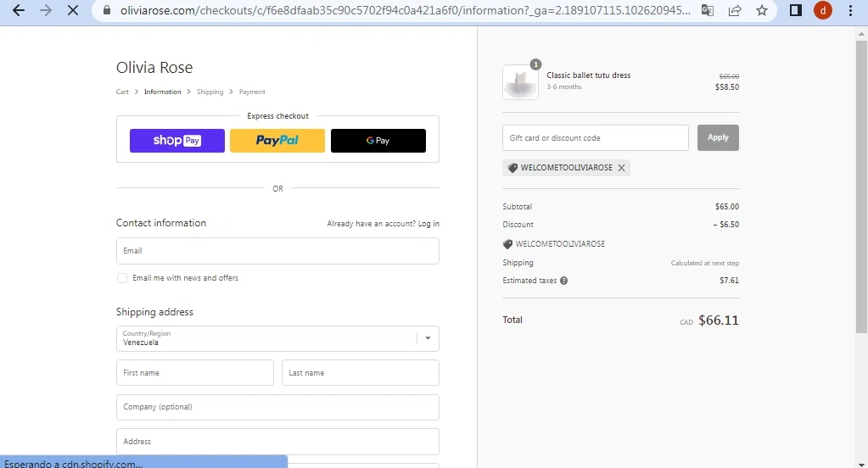This screenshot has height=468, width=868.
Task: Focus the Email input field
Action: pyautogui.click(x=277, y=251)
